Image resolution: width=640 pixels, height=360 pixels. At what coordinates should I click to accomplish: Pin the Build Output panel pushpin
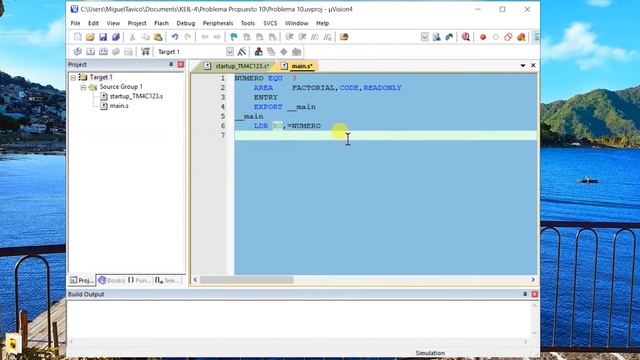click(525, 294)
